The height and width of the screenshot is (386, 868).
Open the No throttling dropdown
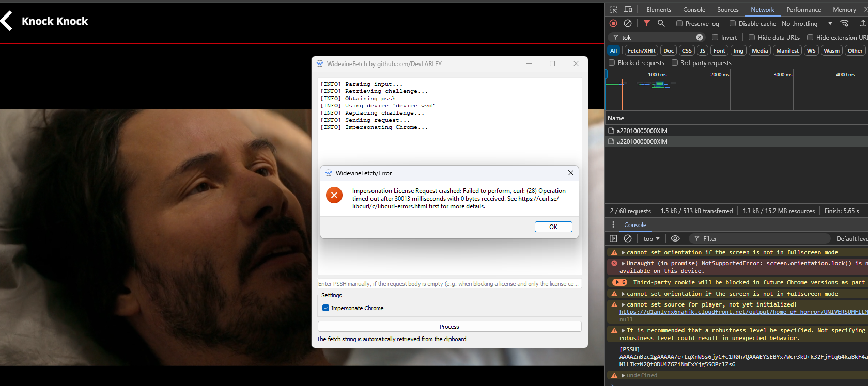click(x=807, y=23)
